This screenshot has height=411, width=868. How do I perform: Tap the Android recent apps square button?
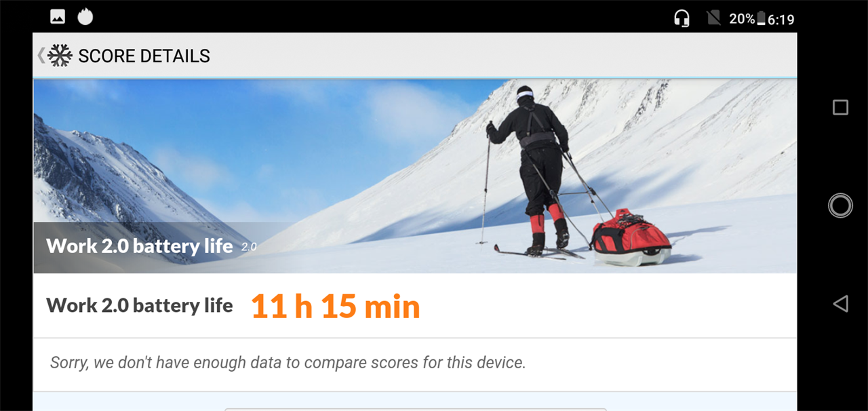coord(840,107)
